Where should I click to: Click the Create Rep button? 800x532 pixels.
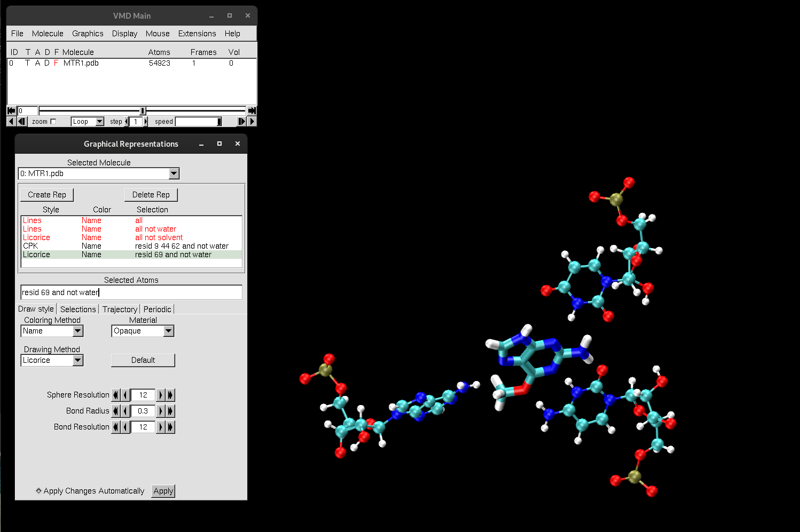pos(47,195)
